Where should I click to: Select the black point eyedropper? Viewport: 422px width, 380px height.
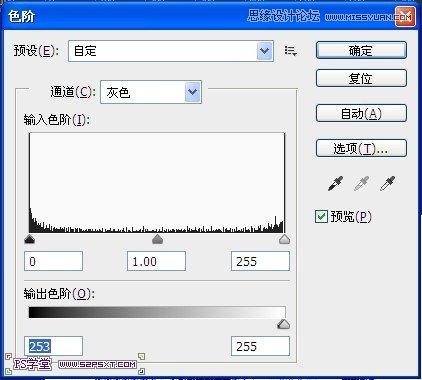pyautogui.click(x=335, y=184)
